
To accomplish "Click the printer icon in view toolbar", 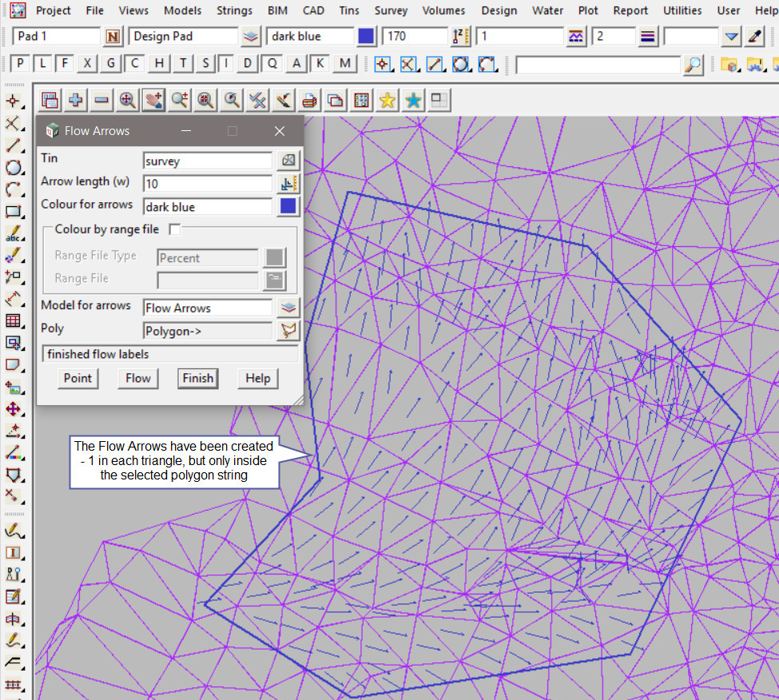I will coord(309,100).
